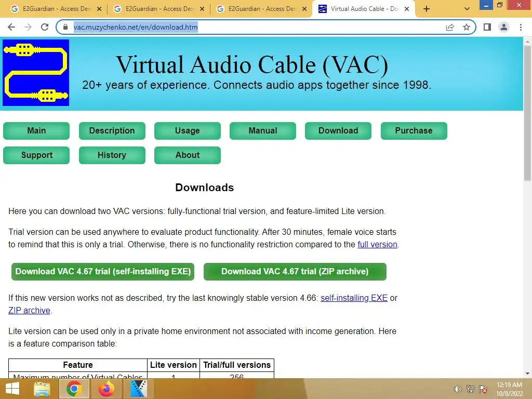This screenshot has width=532, height=399.
Task: Click version 4.66 ZIP archive link
Action: (29, 311)
